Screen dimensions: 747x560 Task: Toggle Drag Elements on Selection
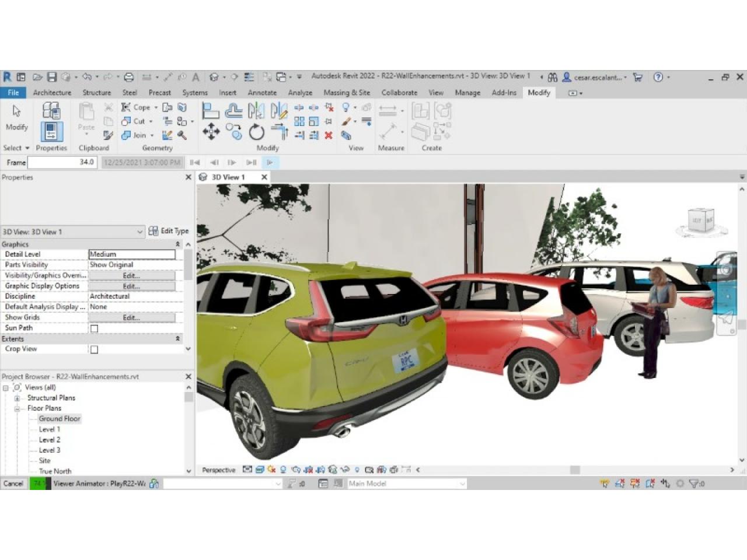(665, 484)
